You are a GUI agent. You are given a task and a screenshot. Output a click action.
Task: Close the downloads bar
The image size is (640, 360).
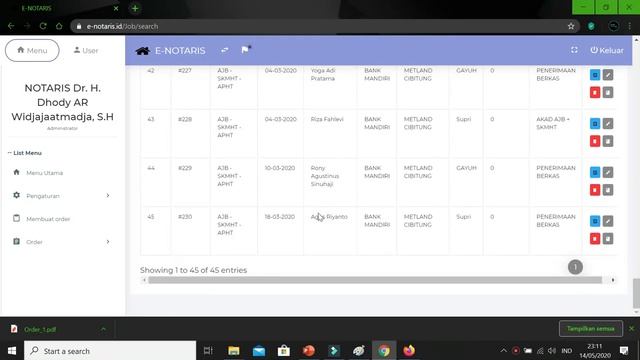(x=631, y=329)
